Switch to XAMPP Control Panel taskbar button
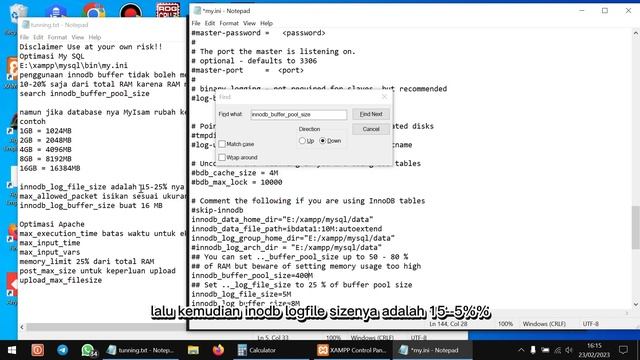 [x=352, y=350]
